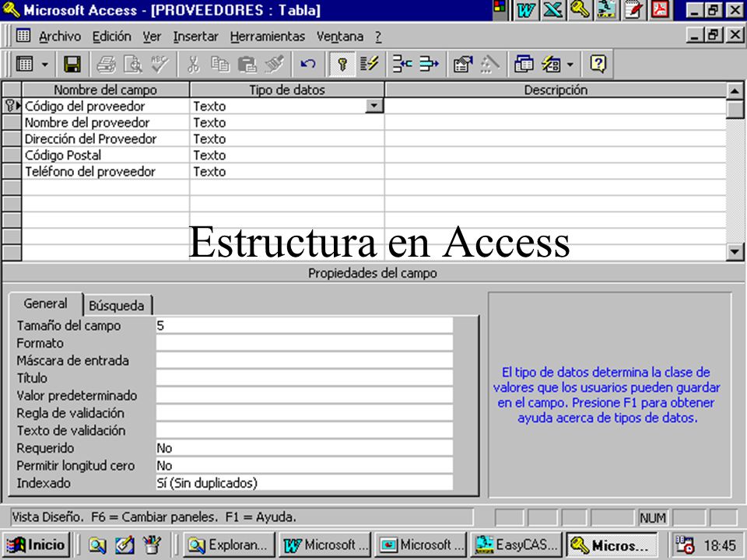Open the Insertar menu
This screenshot has height=560, width=747.
[x=196, y=37]
